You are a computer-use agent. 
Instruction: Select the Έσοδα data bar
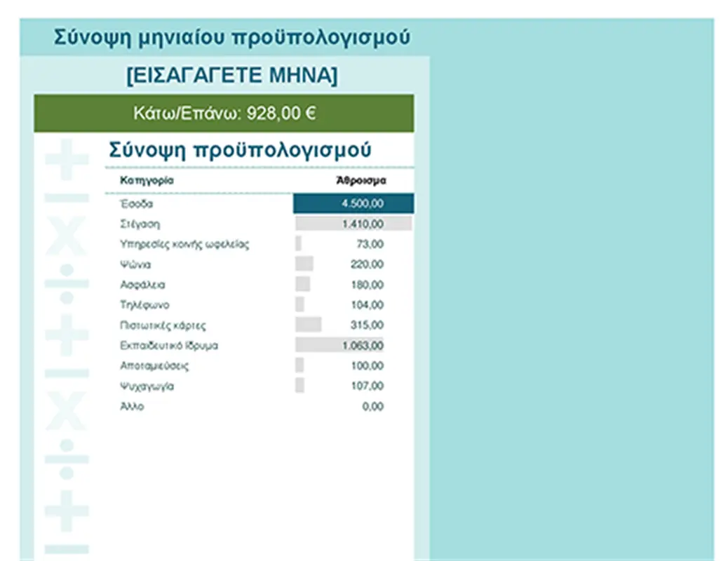pyautogui.click(x=353, y=203)
